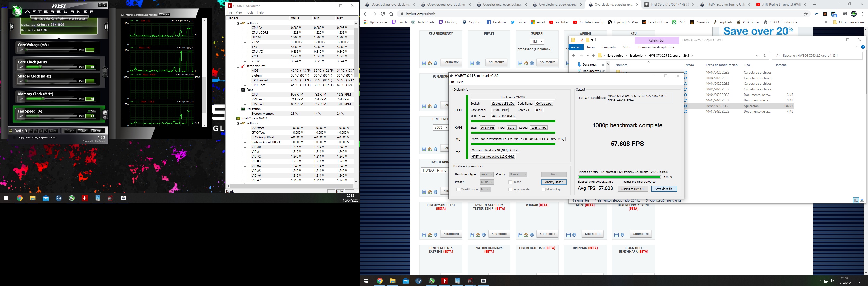Collapse Intel Core i7 9700K node in HWMonitor
868x286 pixels.
233,118
